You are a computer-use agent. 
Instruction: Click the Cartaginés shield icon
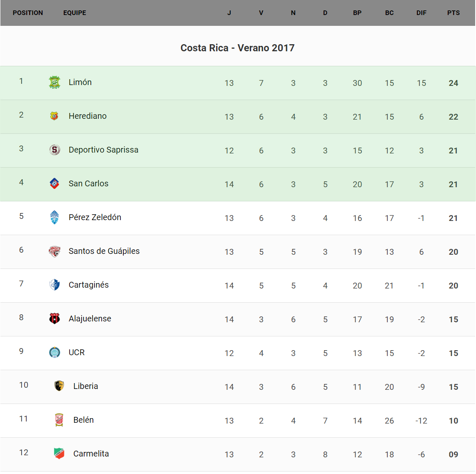click(55, 285)
